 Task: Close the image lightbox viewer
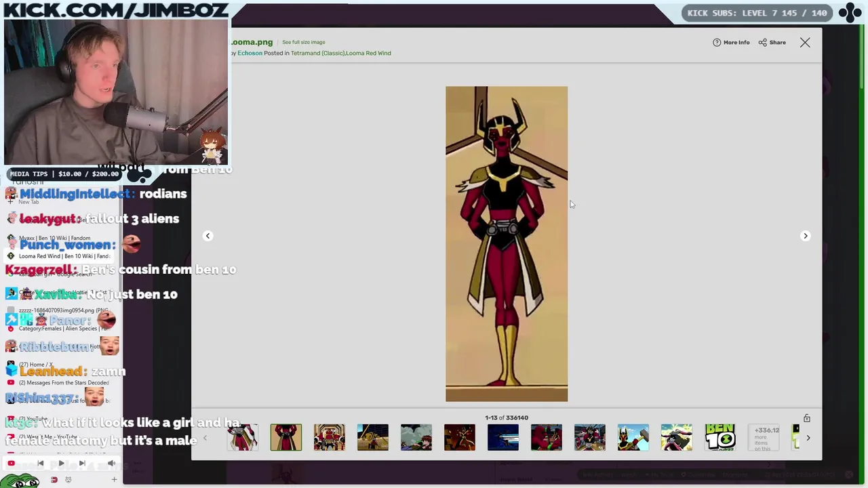pos(805,43)
